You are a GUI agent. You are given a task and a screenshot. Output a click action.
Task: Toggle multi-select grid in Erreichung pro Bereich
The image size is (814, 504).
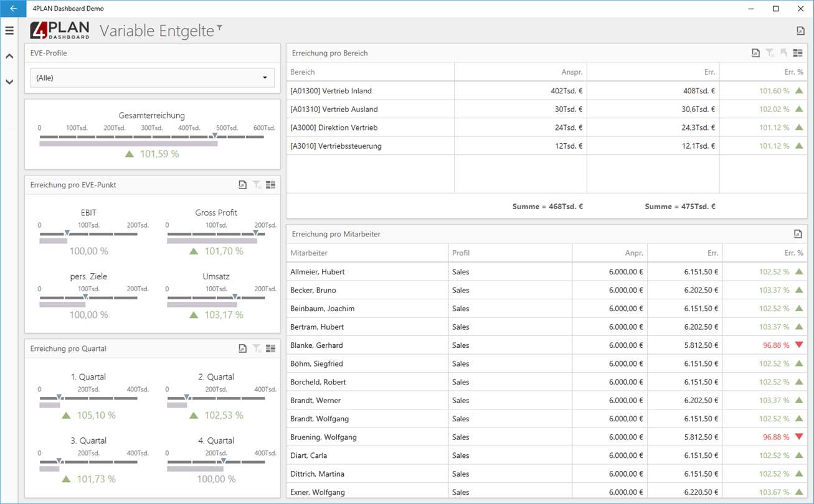pyautogui.click(x=798, y=54)
